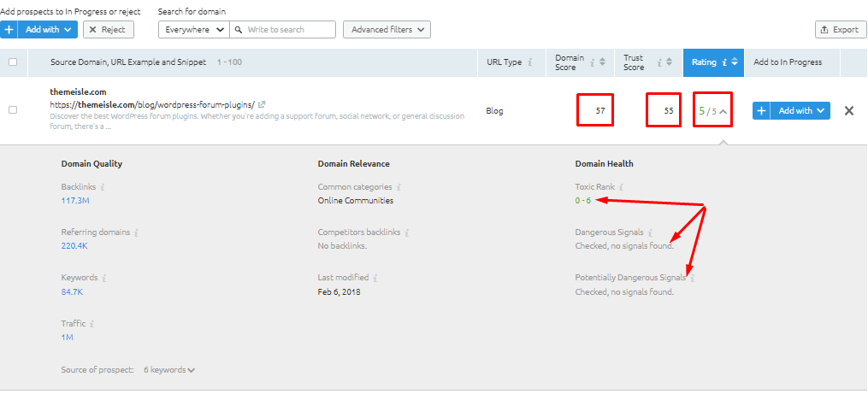The image size is (868, 394).
Task: Click the info icon next to Dangerous Signals
Action: coord(651,232)
